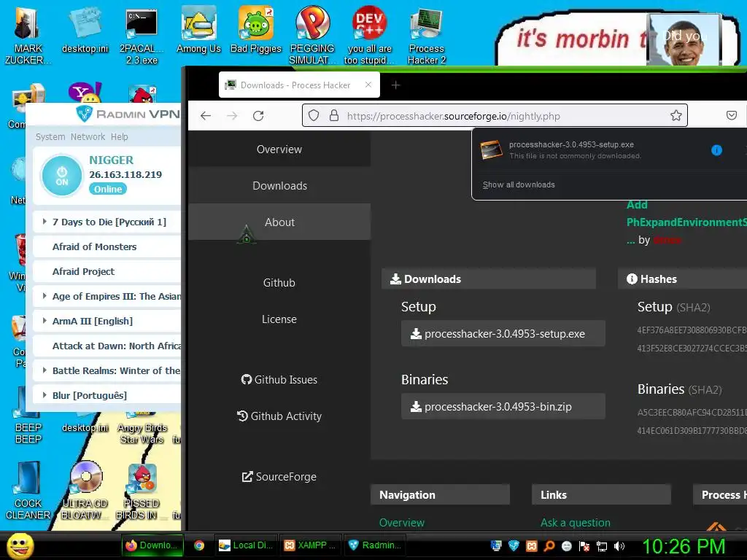Open the Bad Piggies desktop icon
Screen dimensions: 747x560
[x=256, y=30]
